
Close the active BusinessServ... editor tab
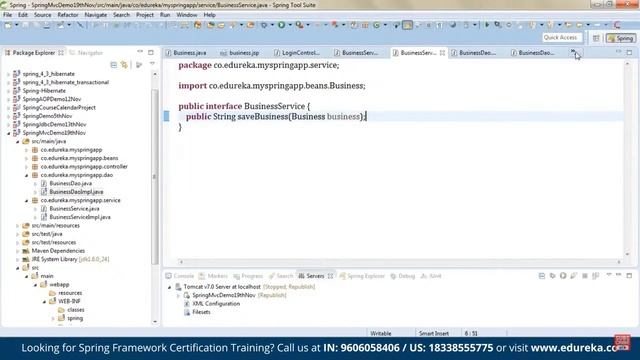(x=442, y=53)
